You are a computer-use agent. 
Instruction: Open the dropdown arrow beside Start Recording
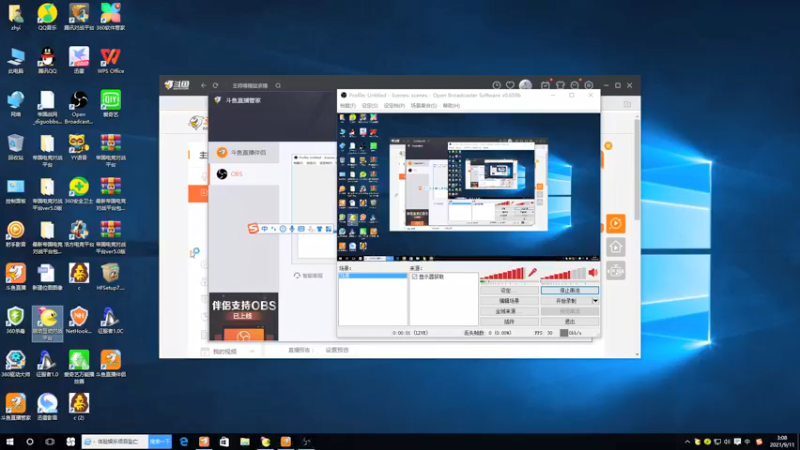click(x=595, y=301)
